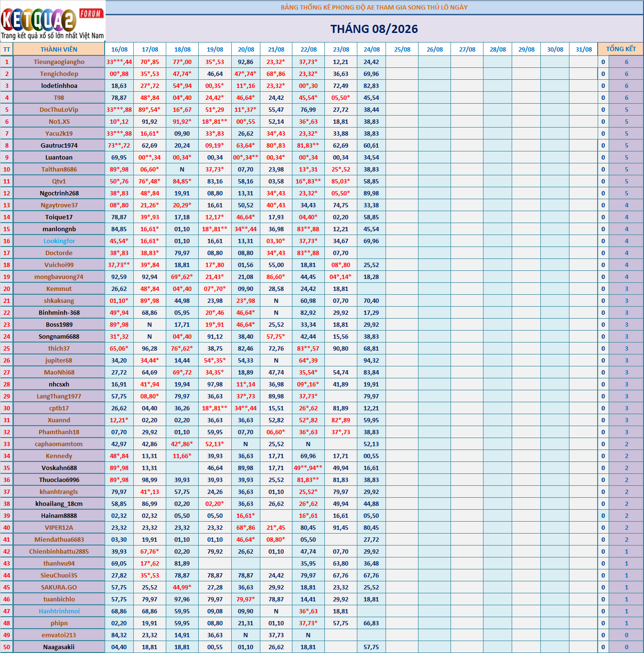Open the blue Lookingfor member link

pos(59,241)
